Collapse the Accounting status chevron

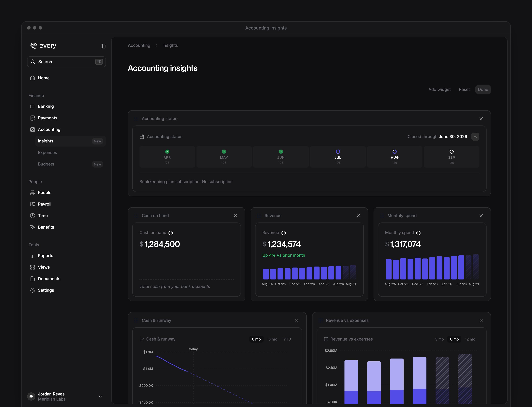coord(475,137)
